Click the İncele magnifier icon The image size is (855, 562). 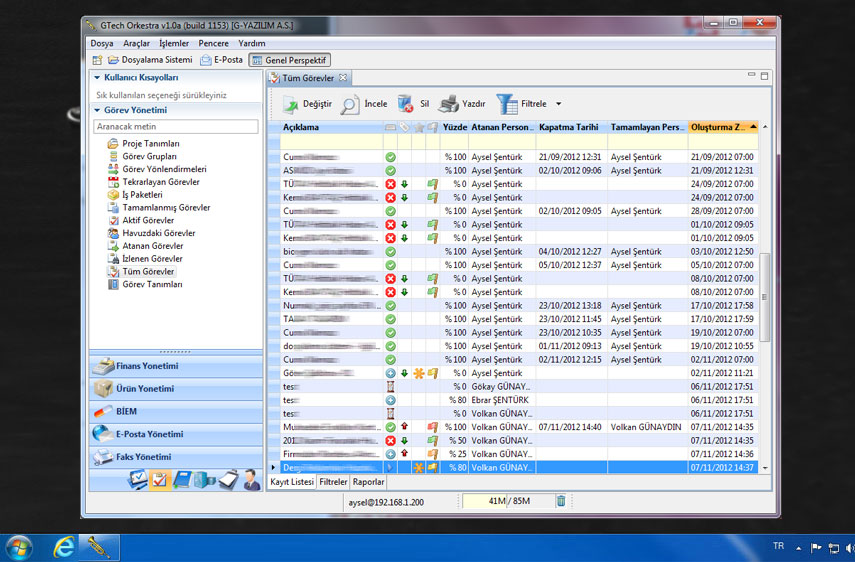point(350,104)
